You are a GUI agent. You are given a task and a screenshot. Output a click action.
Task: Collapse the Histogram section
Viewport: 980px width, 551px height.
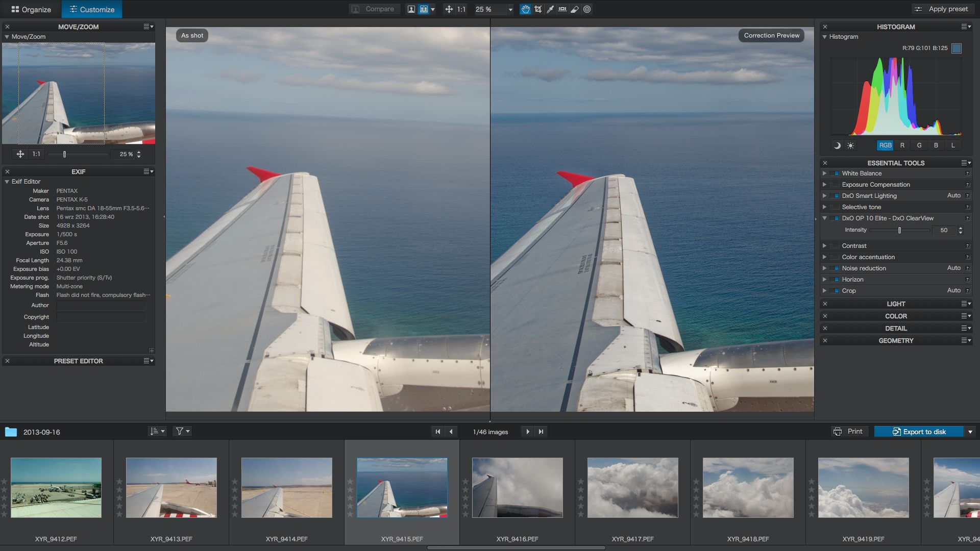pos(824,37)
